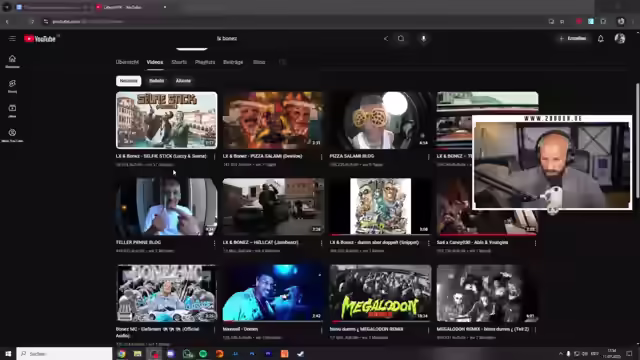The image size is (640, 360).
Task: Click the YouTube logo
Action: (40, 39)
